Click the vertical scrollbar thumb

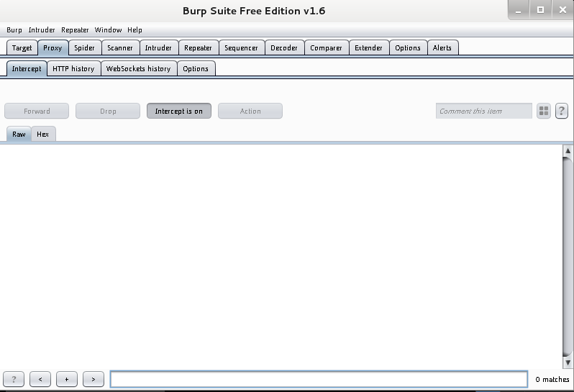568,257
